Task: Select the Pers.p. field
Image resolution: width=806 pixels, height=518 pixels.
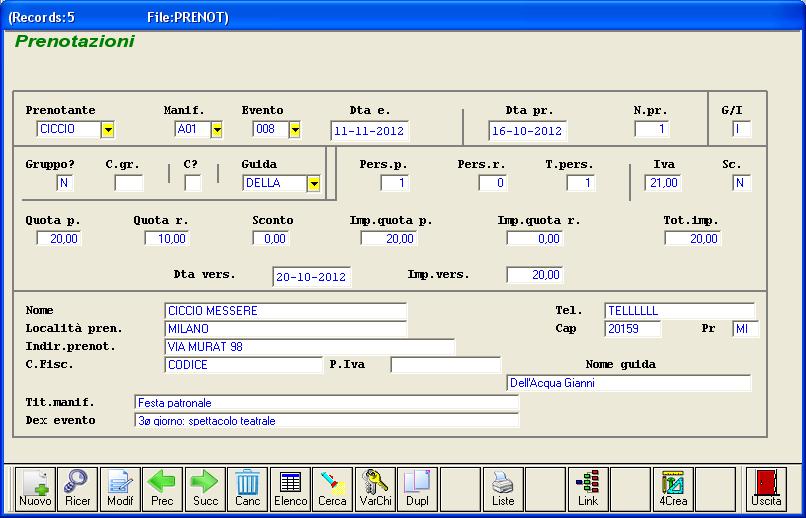Action: click(395, 183)
